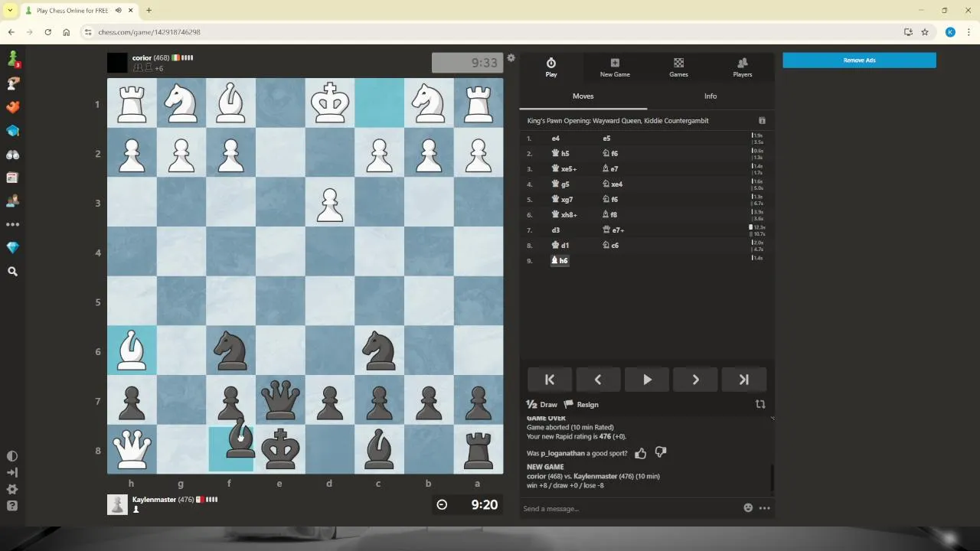Offer a Draw
Viewport: 980px width, 551px height.
[x=542, y=405]
